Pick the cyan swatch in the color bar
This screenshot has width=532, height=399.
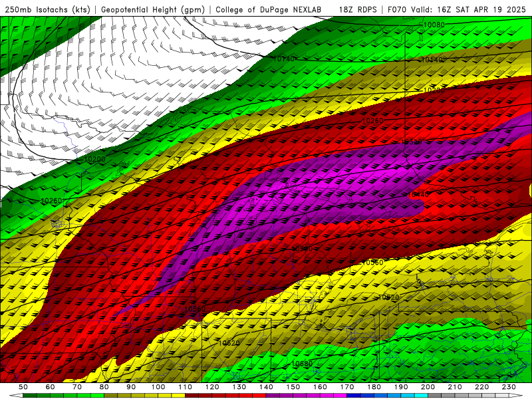tap(421, 395)
